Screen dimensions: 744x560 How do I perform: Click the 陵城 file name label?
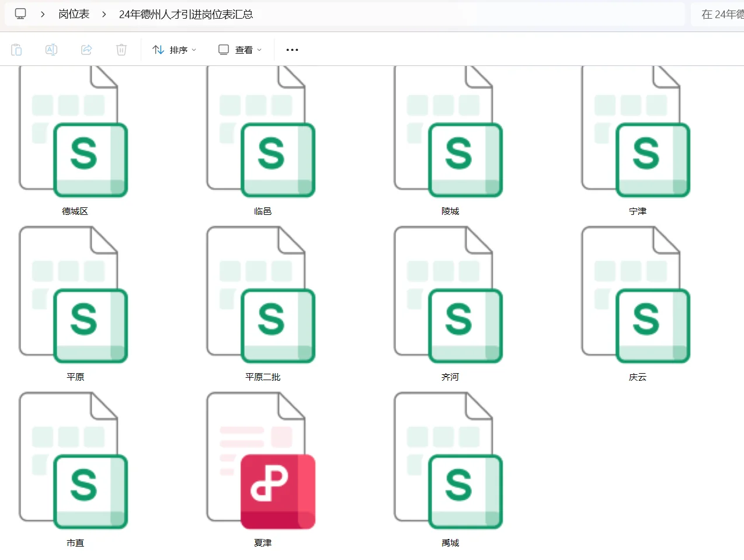[450, 211]
